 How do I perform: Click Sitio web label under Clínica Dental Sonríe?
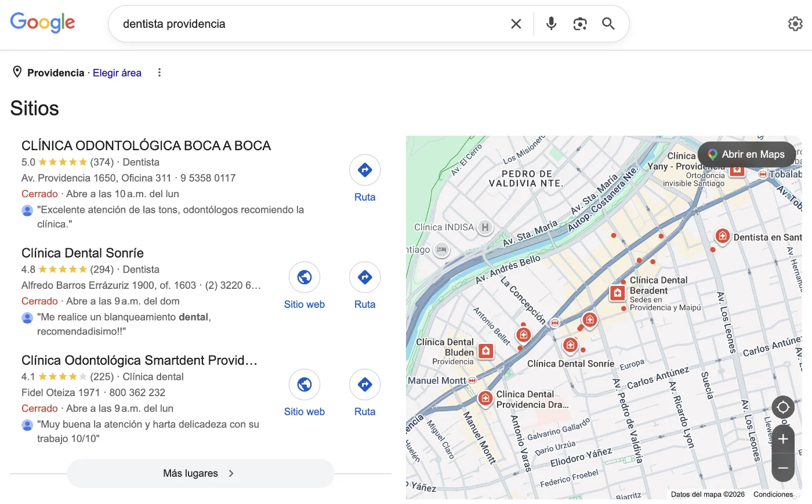tap(304, 304)
